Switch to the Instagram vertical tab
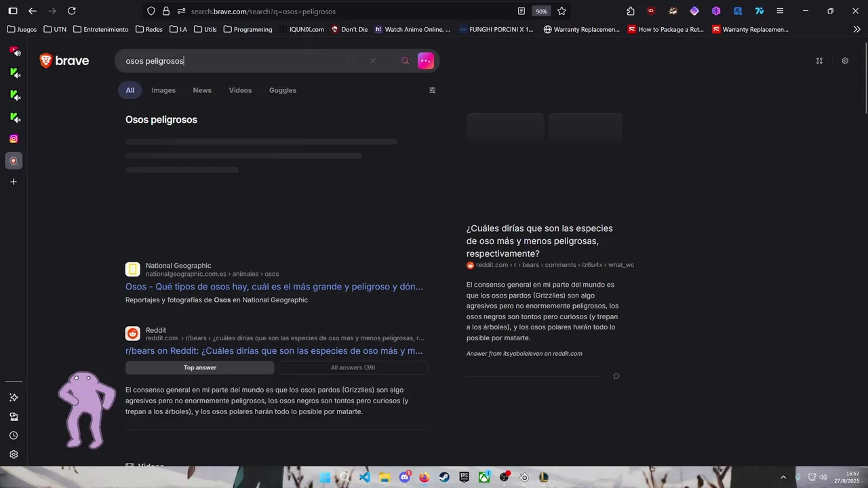Screen dimensions: 868x488 [x=14, y=139]
